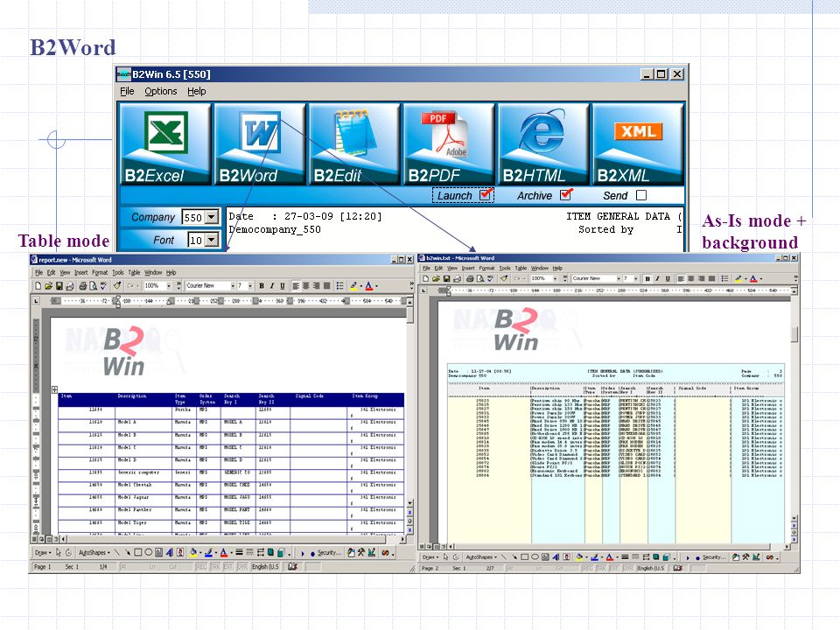The width and height of the screenshot is (840, 630).
Task: Toggle Bold in report.new window
Action: (262, 286)
